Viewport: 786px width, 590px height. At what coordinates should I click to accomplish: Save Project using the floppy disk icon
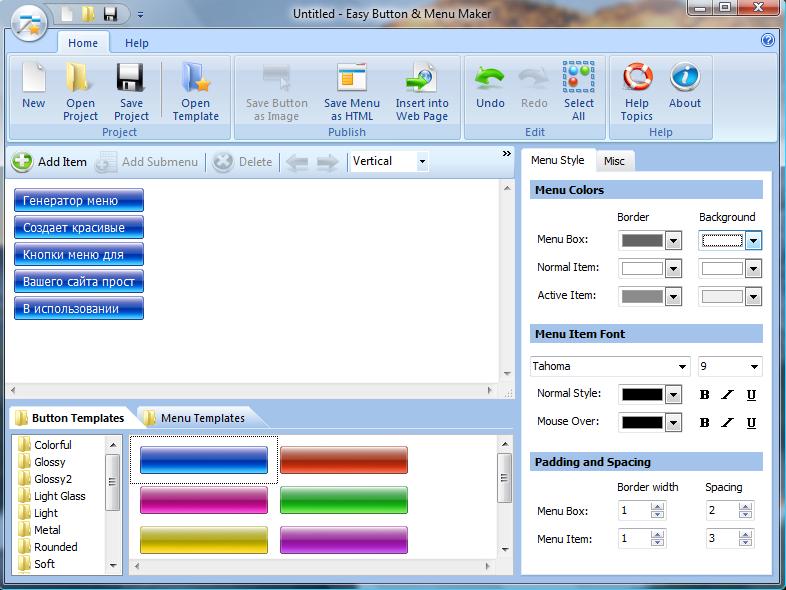(131, 91)
